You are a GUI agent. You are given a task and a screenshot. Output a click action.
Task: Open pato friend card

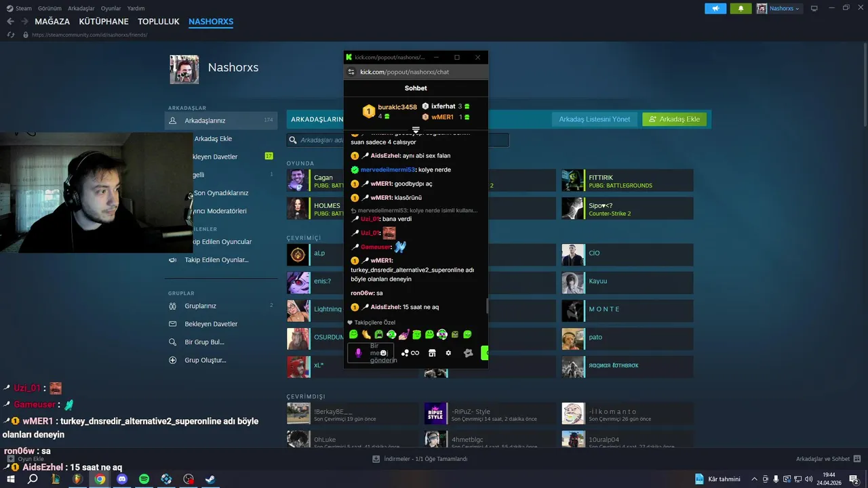[627, 339]
